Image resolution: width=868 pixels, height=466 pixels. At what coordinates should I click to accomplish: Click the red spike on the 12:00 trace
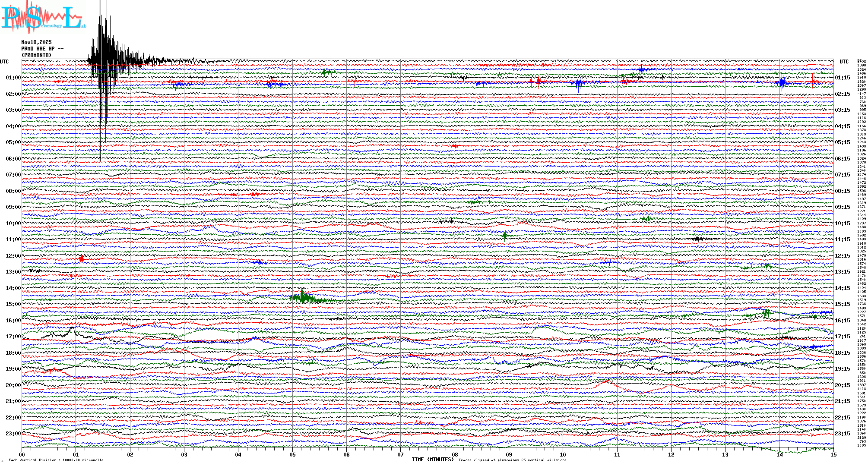82,258
